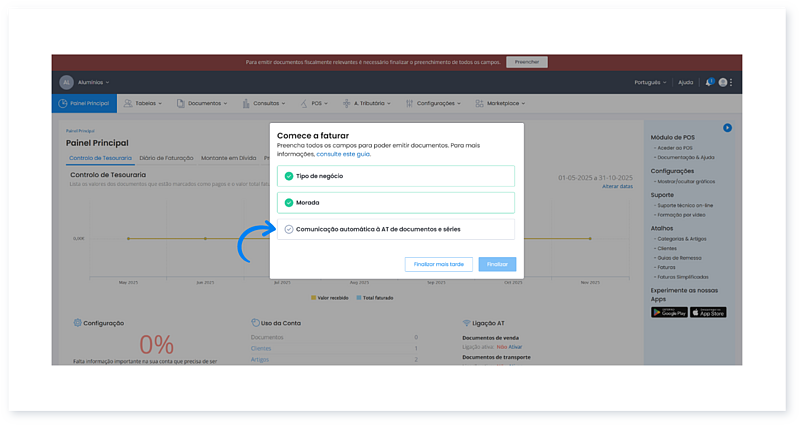Screen dimensions: 800x425
Task: Select the Morada completed step
Action: click(396, 202)
